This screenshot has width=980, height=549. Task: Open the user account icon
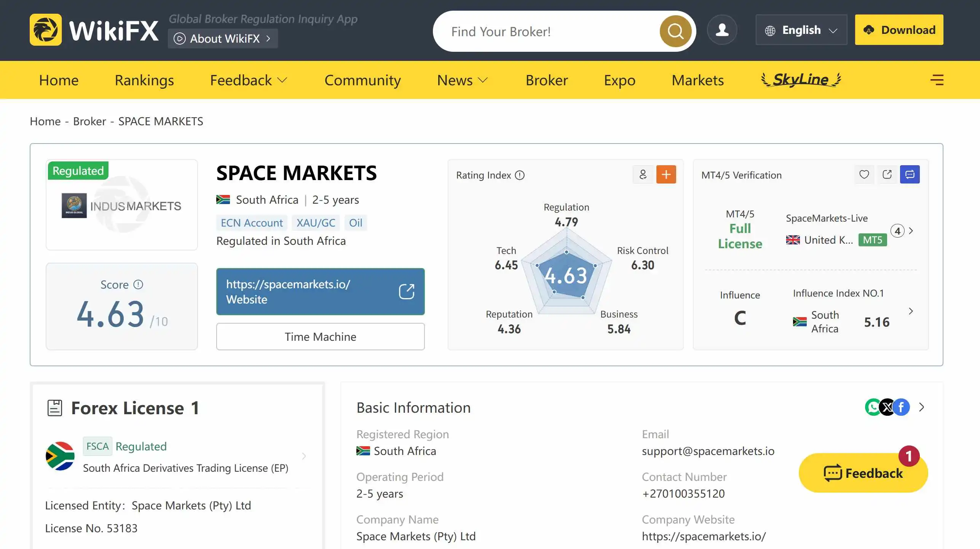[722, 30]
